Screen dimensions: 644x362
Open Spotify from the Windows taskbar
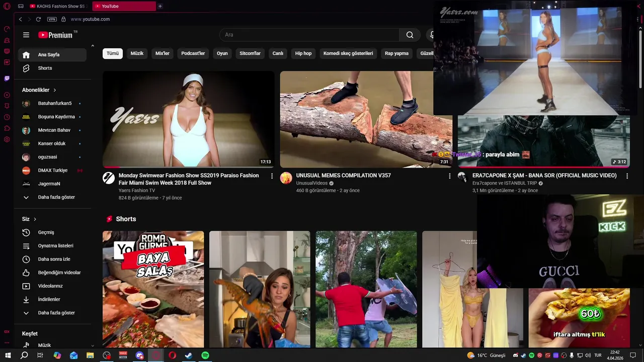tap(205, 355)
